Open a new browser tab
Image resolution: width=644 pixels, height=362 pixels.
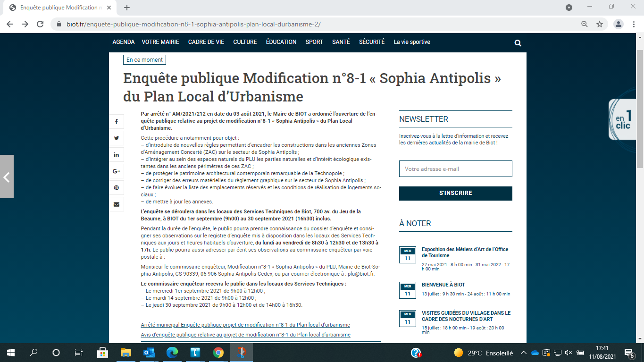[127, 8]
